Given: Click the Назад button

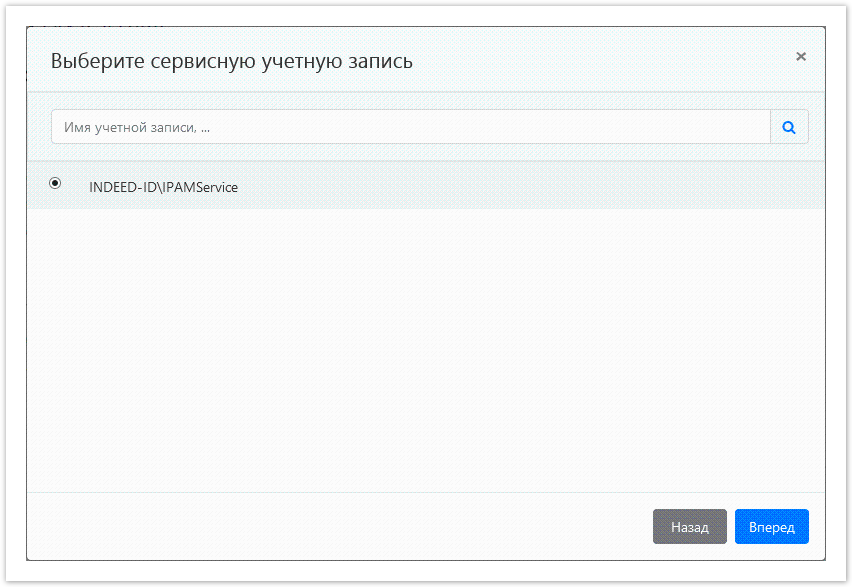Looking at the screenshot, I should [x=689, y=526].
